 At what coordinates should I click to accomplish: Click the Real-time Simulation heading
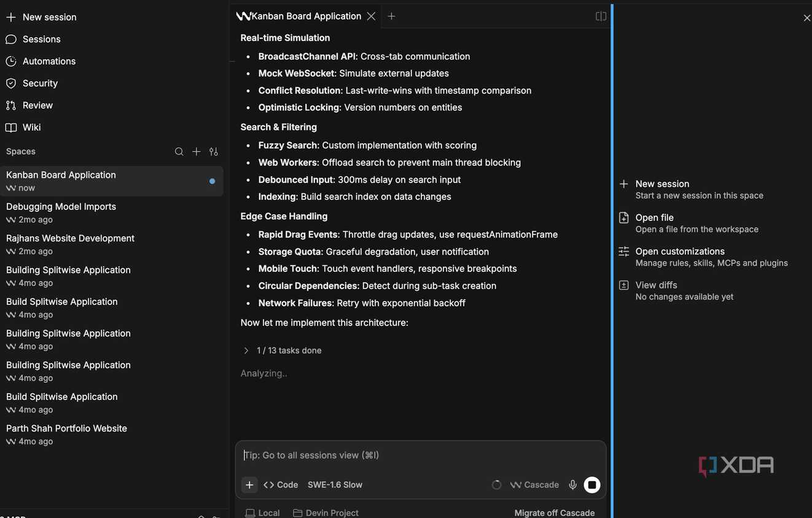[285, 38]
